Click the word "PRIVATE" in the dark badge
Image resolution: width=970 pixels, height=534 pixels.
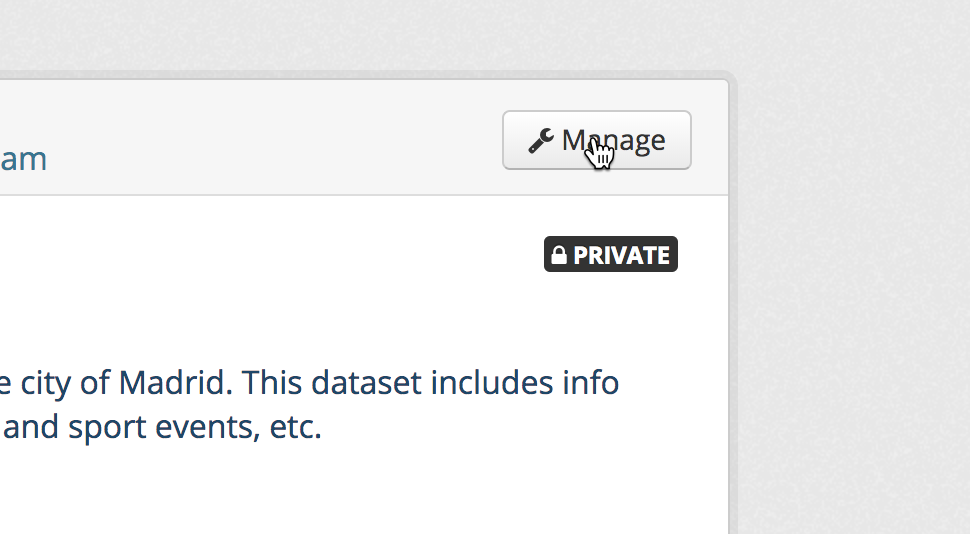(621, 255)
